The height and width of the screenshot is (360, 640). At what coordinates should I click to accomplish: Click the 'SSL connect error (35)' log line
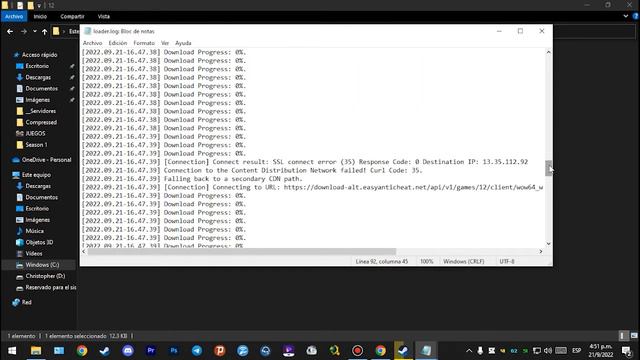(x=304, y=162)
